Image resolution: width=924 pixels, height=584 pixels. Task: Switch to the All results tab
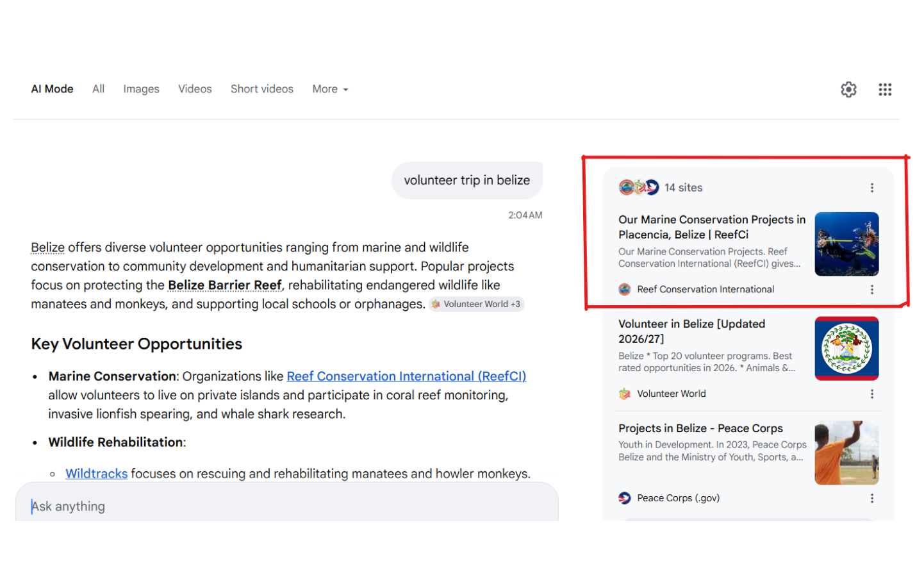coord(98,89)
